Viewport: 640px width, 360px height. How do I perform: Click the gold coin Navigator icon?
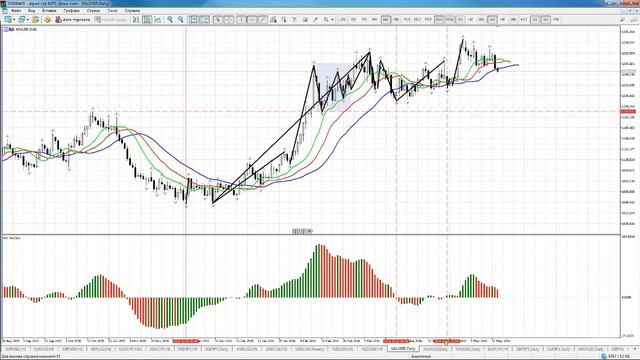pos(48,20)
